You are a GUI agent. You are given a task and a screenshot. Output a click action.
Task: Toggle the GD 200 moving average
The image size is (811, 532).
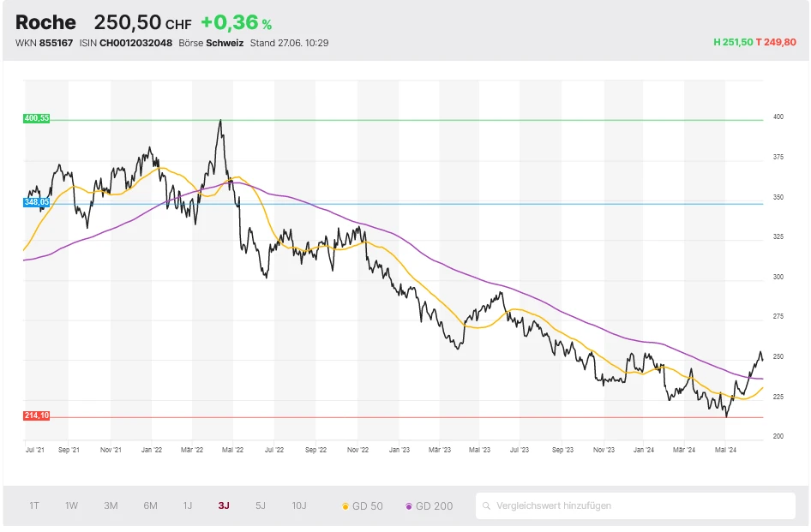(429, 505)
